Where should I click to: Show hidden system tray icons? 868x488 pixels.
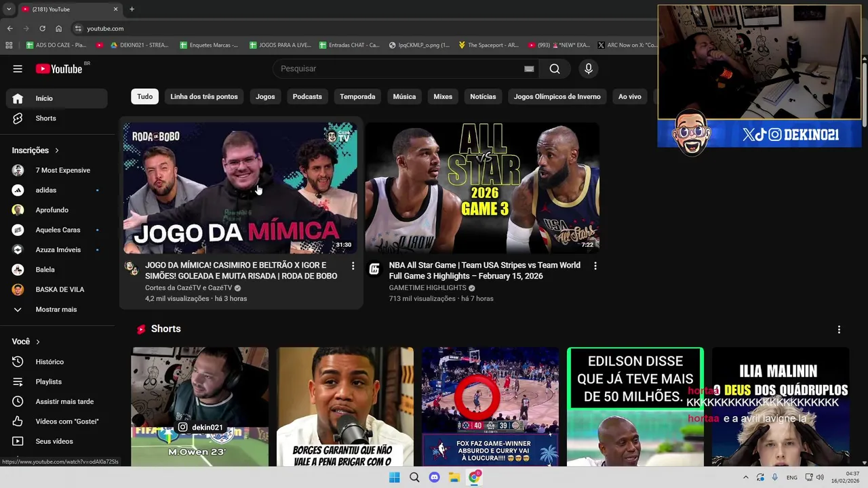(745, 477)
